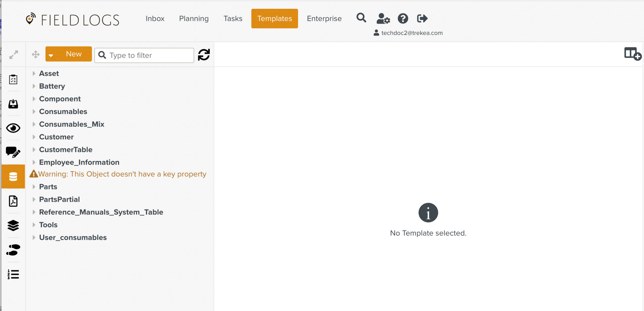Refresh the template list
The width and height of the screenshot is (644, 311).
coord(204,55)
